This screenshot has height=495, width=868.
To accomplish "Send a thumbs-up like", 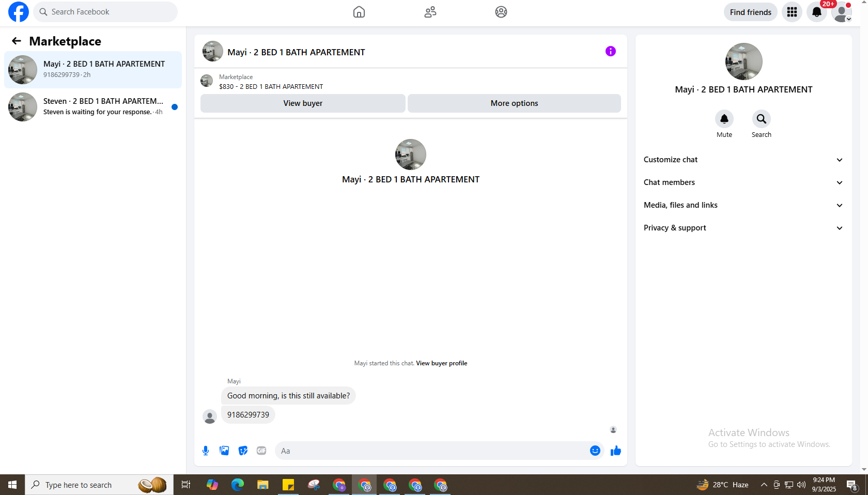I will pyautogui.click(x=615, y=451).
